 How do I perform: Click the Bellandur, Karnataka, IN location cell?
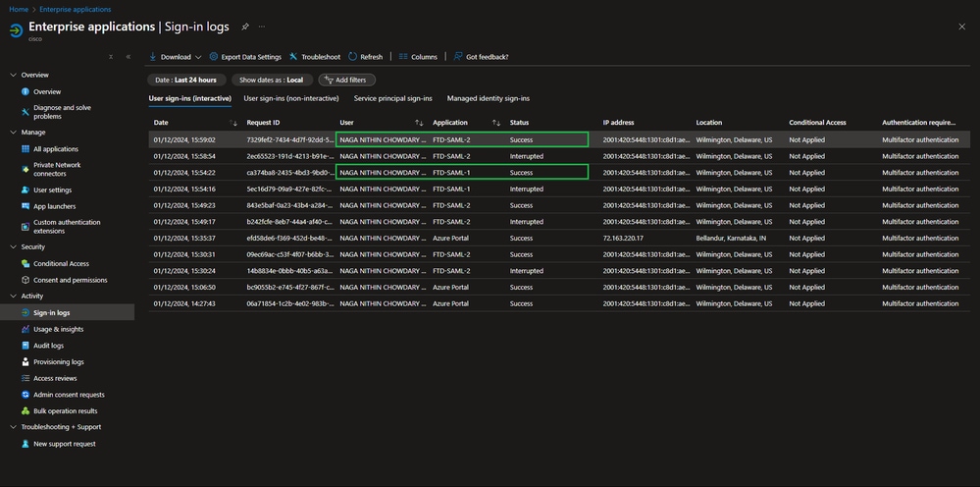pyautogui.click(x=731, y=239)
